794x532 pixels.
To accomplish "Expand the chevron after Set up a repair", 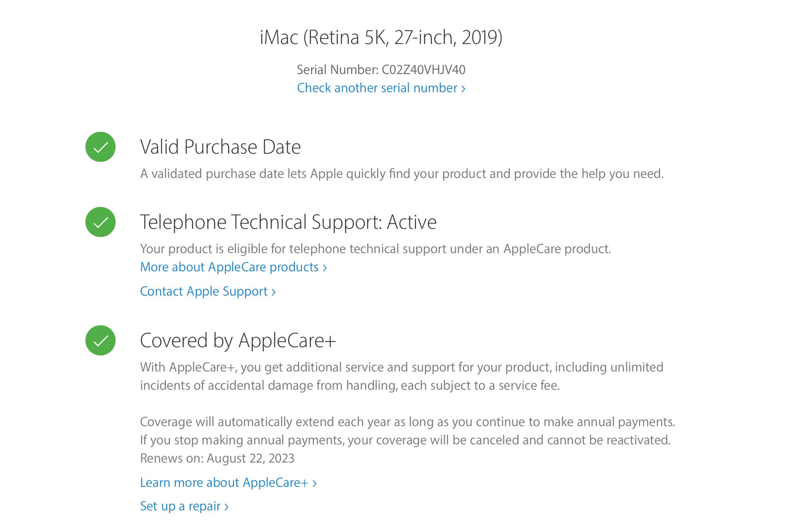I will coord(225,506).
